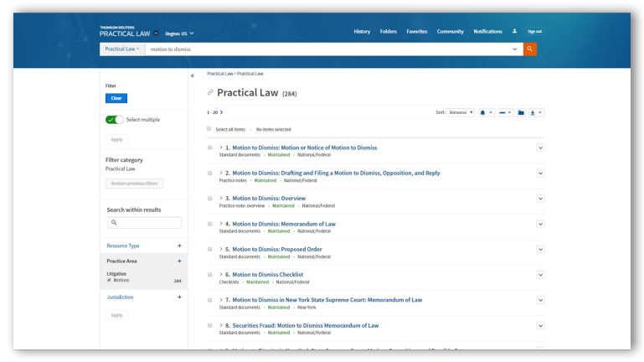Click the alert bell icon

tap(483, 112)
